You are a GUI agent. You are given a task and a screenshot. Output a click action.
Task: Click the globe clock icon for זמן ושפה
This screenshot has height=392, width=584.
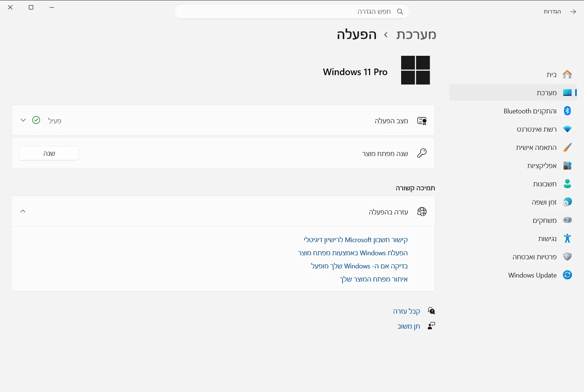[567, 202]
